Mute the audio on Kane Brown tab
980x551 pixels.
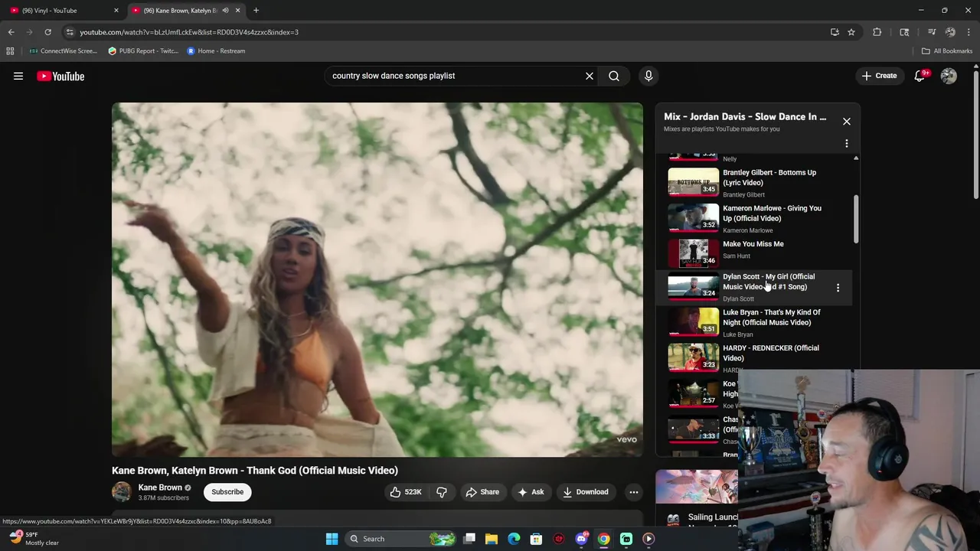(x=225, y=11)
